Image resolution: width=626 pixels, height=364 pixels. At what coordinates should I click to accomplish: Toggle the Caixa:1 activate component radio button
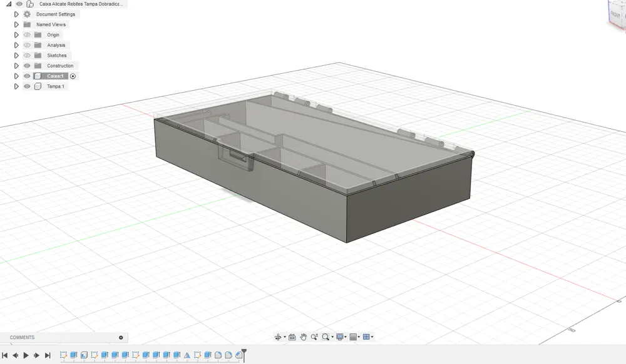pos(73,76)
